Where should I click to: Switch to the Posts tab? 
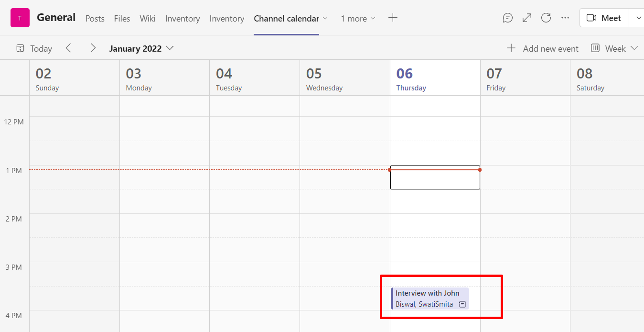click(95, 18)
